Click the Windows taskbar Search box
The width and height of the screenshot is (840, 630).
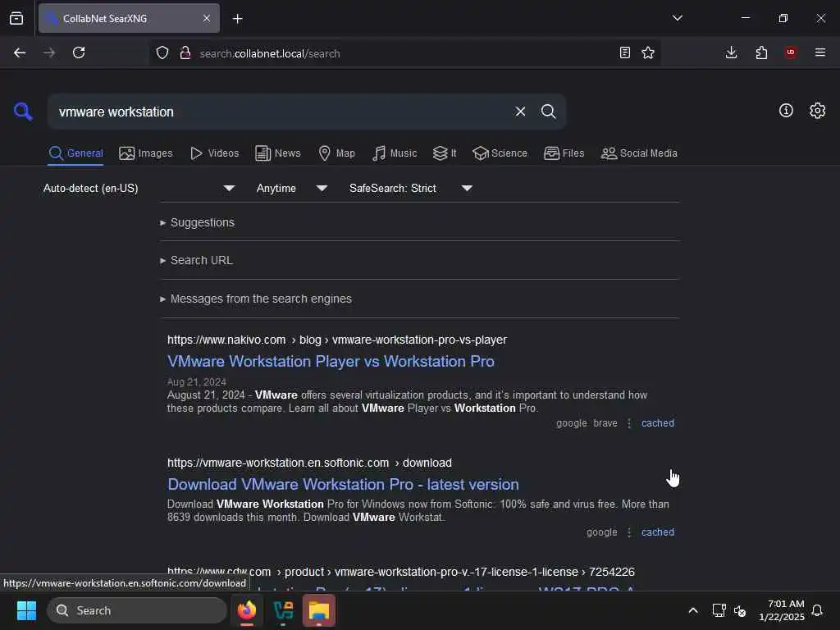[x=137, y=610]
